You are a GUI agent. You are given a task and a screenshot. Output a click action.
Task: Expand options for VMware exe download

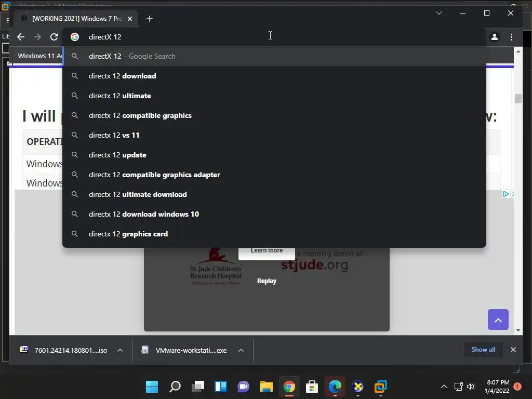pyautogui.click(x=241, y=350)
